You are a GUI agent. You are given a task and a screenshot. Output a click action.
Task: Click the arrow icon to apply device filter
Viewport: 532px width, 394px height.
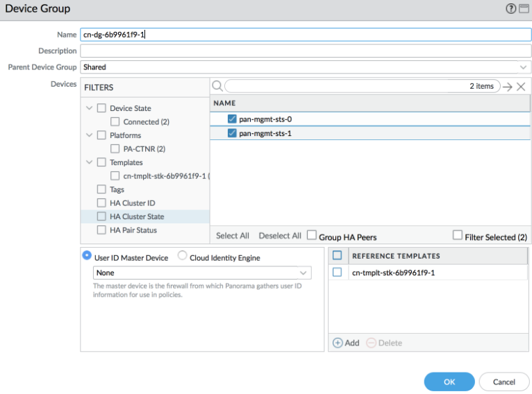click(507, 87)
